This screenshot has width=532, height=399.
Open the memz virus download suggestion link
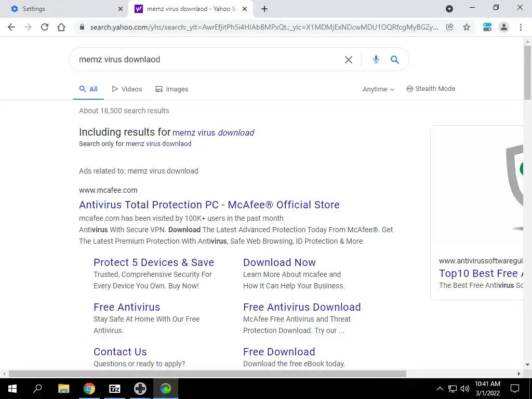coord(213,132)
